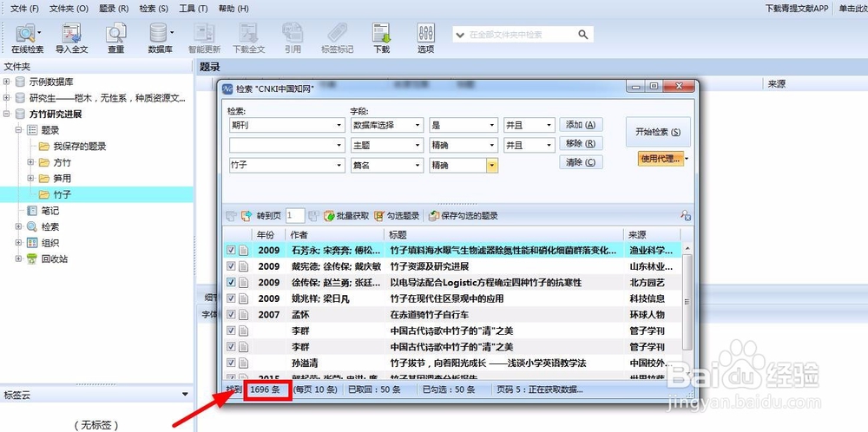Viewport: 868px width, 432px height.
Task: Click the 下载 download toolbar icon
Action: [381, 38]
